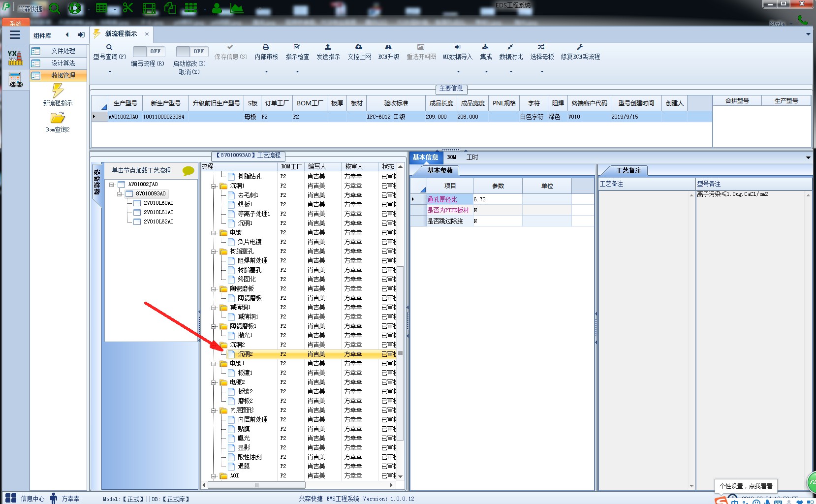Click the dock arrow icon beside 组件库
This screenshot has width=816, height=504.
pyautogui.click(x=81, y=35)
